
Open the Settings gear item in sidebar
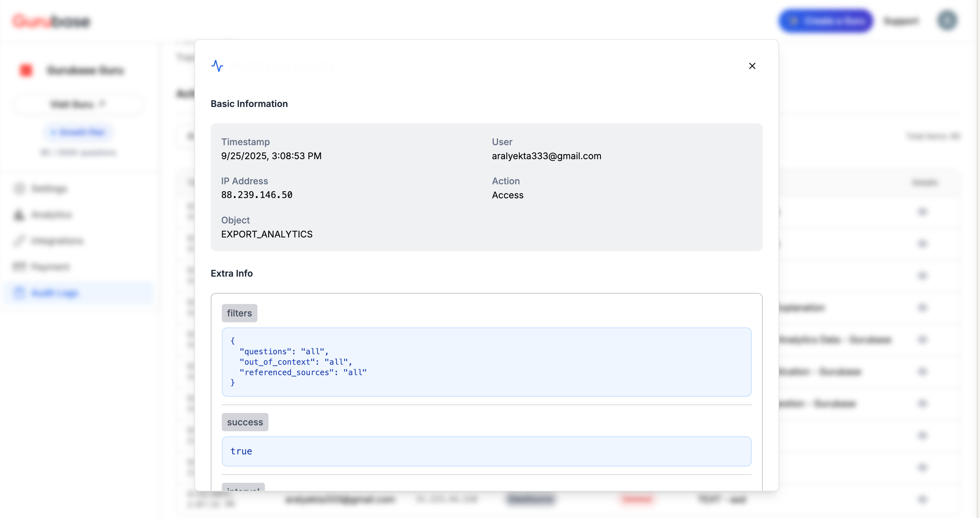(x=19, y=188)
